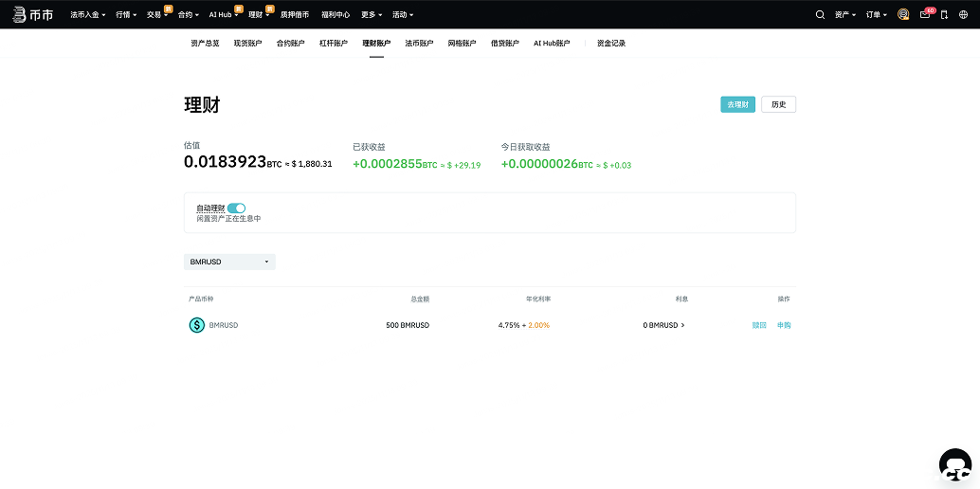Switch to the AI Hub账户 tab
Screen dimensions: 980x489
(x=552, y=44)
